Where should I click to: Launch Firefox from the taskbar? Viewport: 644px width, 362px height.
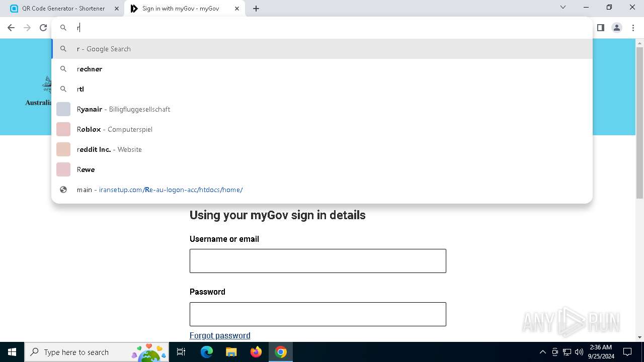point(256,352)
